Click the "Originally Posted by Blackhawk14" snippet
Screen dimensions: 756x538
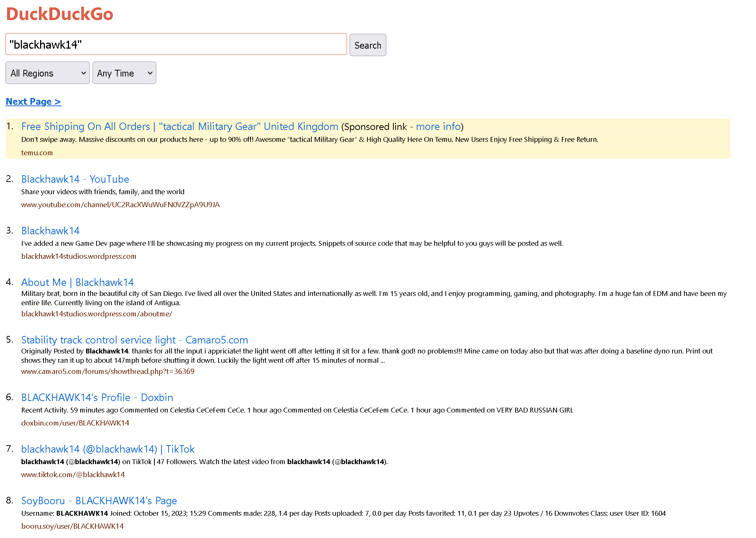point(367,356)
